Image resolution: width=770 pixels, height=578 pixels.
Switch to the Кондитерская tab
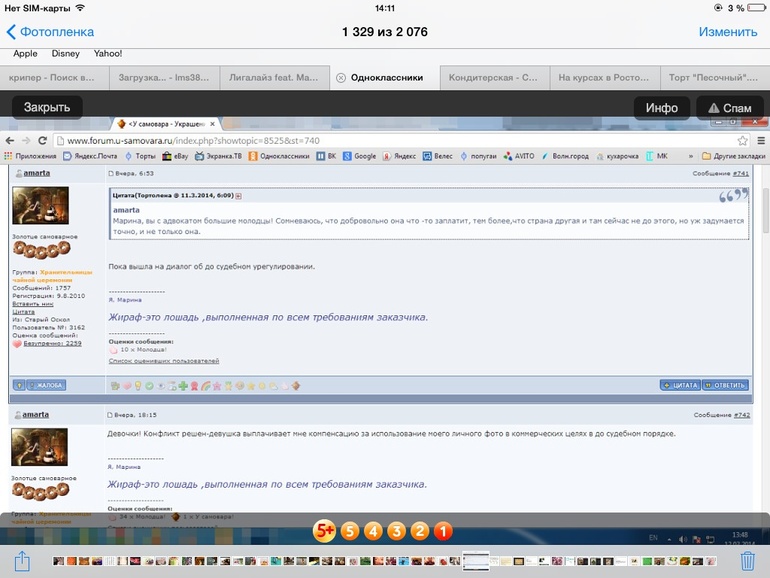493,78
